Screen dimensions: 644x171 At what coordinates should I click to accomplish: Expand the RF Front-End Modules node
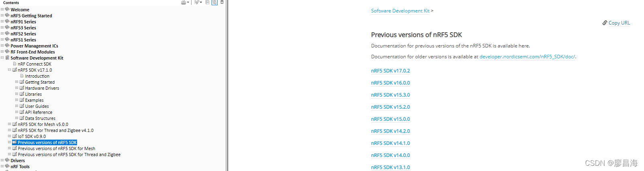tap(2, 52)
